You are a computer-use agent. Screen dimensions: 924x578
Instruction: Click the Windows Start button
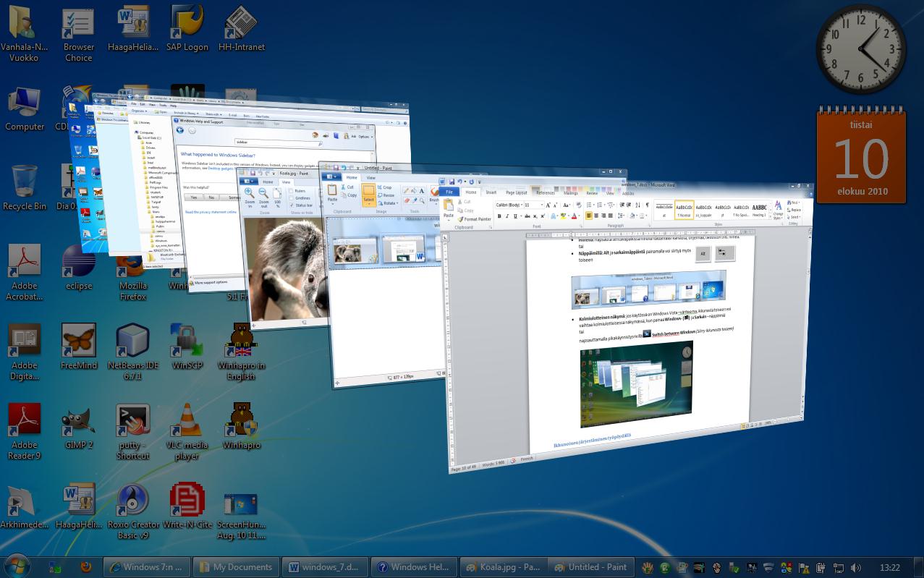[17, 566]
